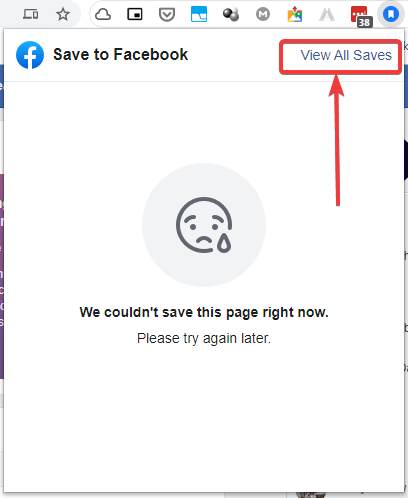Click the "Please try again later." text

[x=204, y=338]
